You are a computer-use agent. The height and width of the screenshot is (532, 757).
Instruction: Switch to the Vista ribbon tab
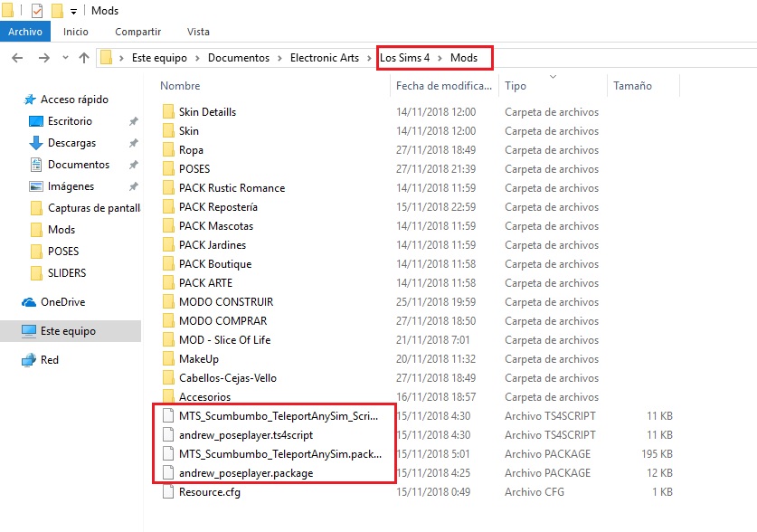[x=198, y=32]
